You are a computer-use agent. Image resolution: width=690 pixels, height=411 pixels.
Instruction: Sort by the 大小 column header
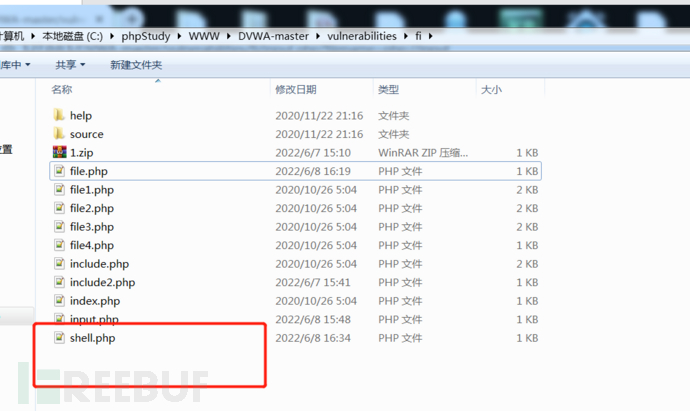(x=491, y=90)
